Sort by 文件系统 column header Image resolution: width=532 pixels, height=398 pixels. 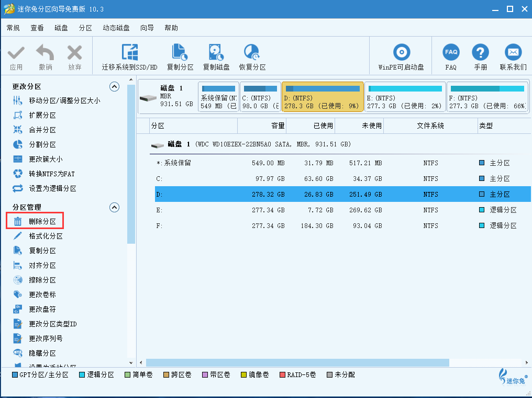[430, 126]
